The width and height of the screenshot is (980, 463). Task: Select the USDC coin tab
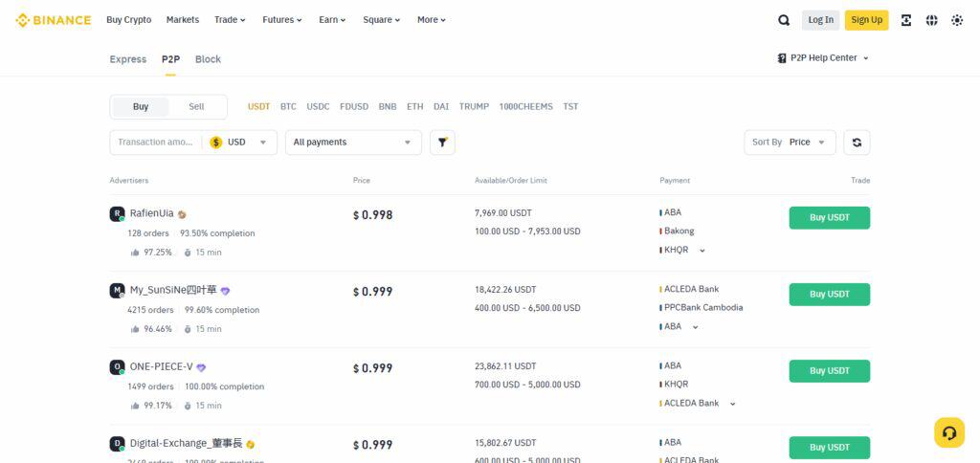click(x=318, y=107)
